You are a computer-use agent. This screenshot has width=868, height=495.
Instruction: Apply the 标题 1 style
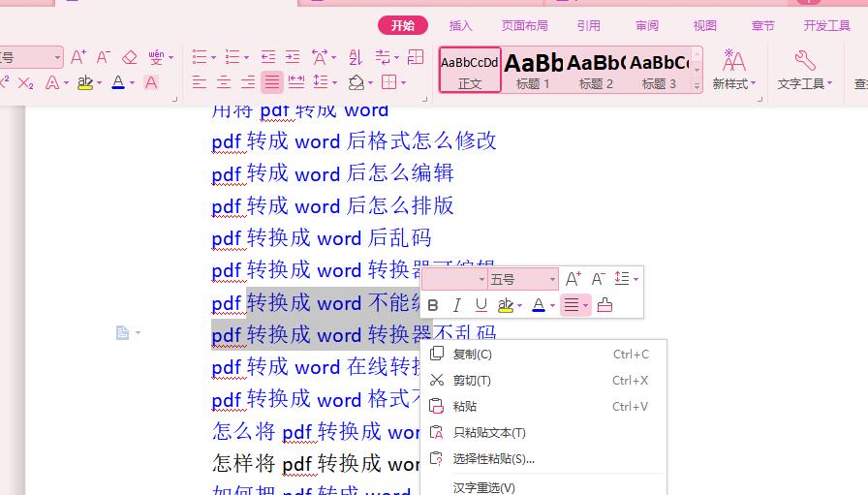(533, 70)
